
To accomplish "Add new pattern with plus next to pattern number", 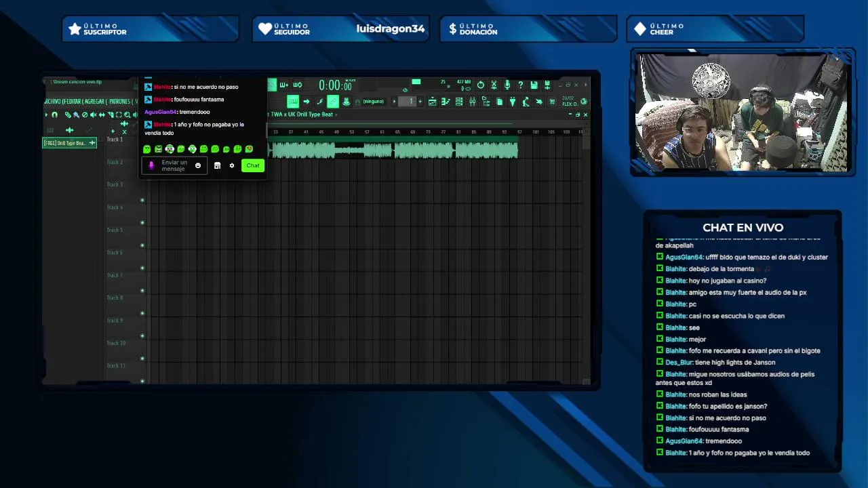I will point(420,101).
